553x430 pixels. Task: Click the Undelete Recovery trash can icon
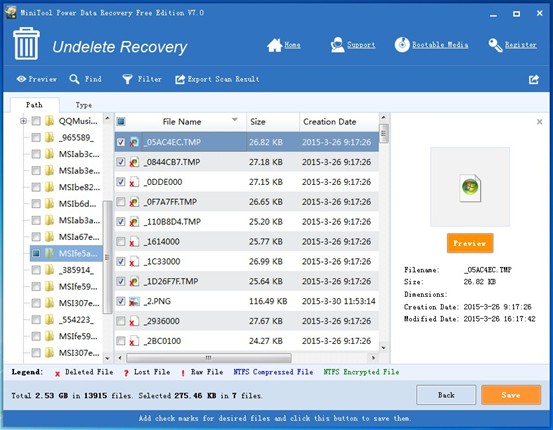(x=26, y=43)
